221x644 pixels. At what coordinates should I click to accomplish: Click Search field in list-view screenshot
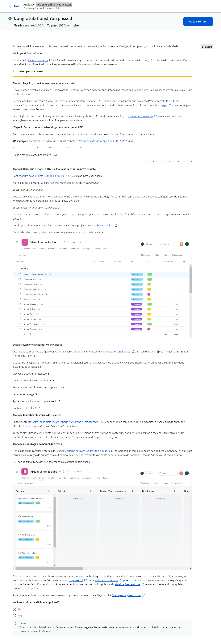[168, 244]
